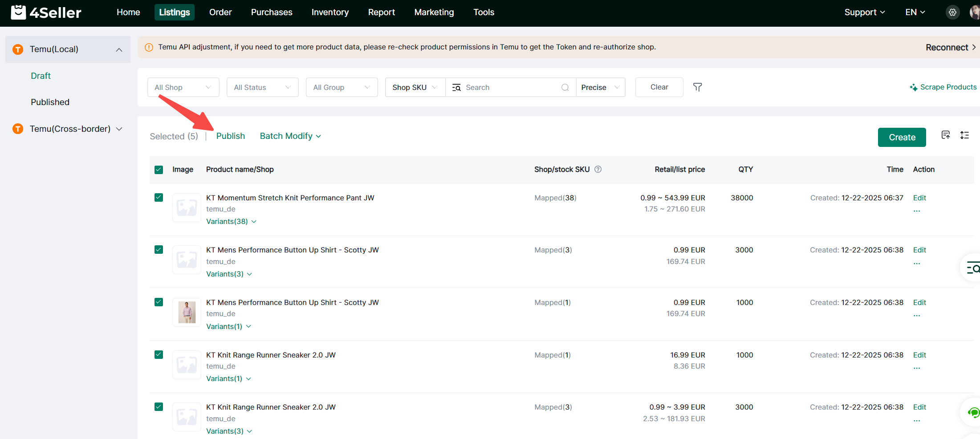Click the shirt product thumbnail image
Screen dimensions: 980x439
[187, 312]
